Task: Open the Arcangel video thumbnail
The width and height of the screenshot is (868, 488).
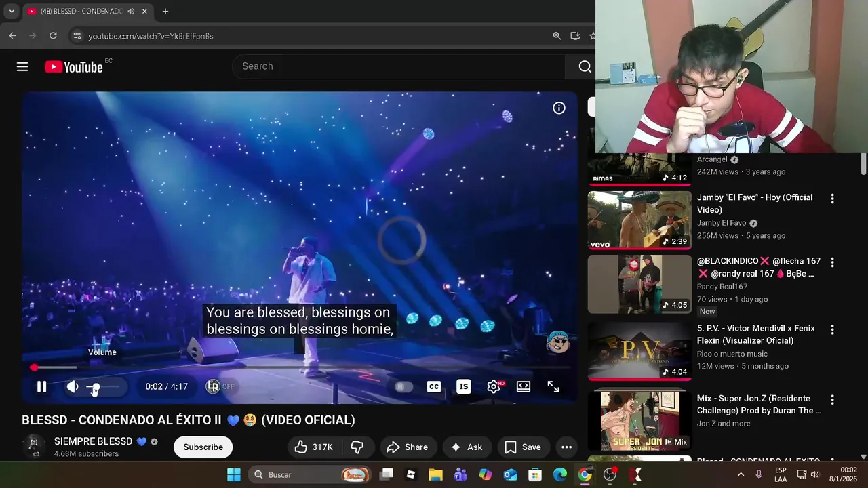Action: [x=639, y=169]
